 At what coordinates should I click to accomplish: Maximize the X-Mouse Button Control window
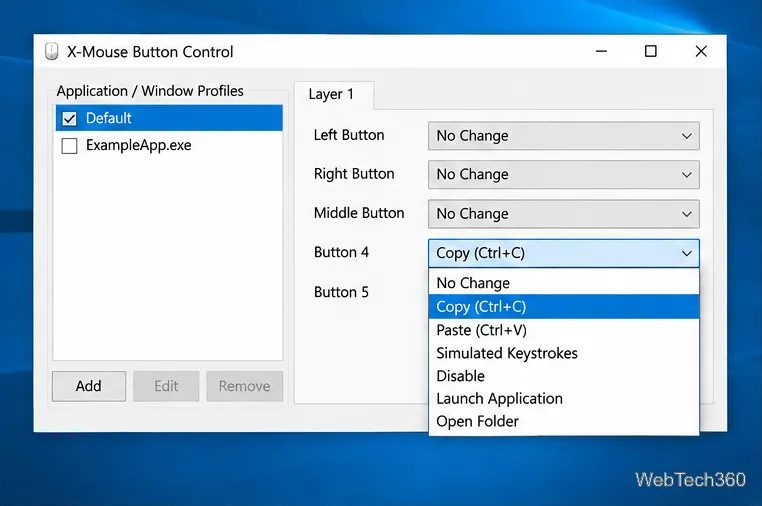click(651, 51)
